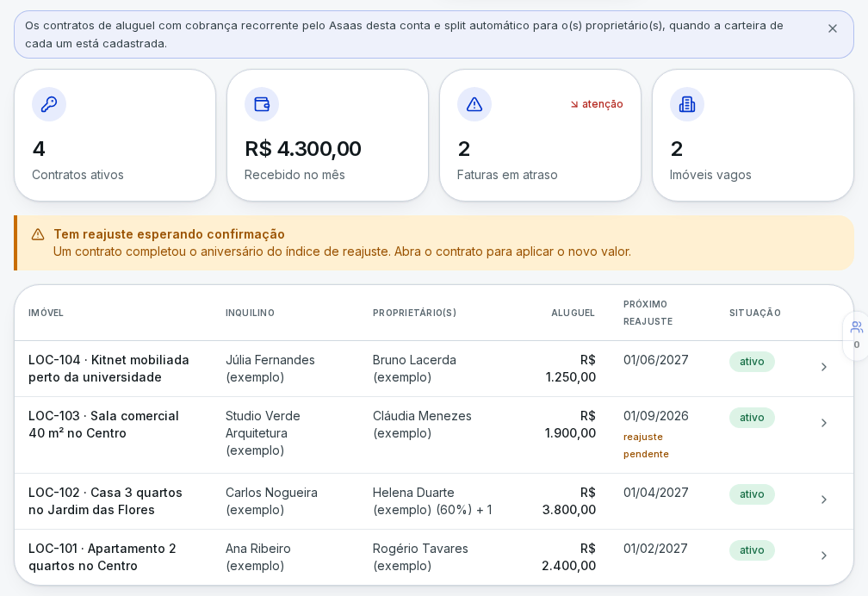The height and width of the screenshot is (596, 868).
Task: Click reajuste date '01/02/2027'
Action: 655,549
